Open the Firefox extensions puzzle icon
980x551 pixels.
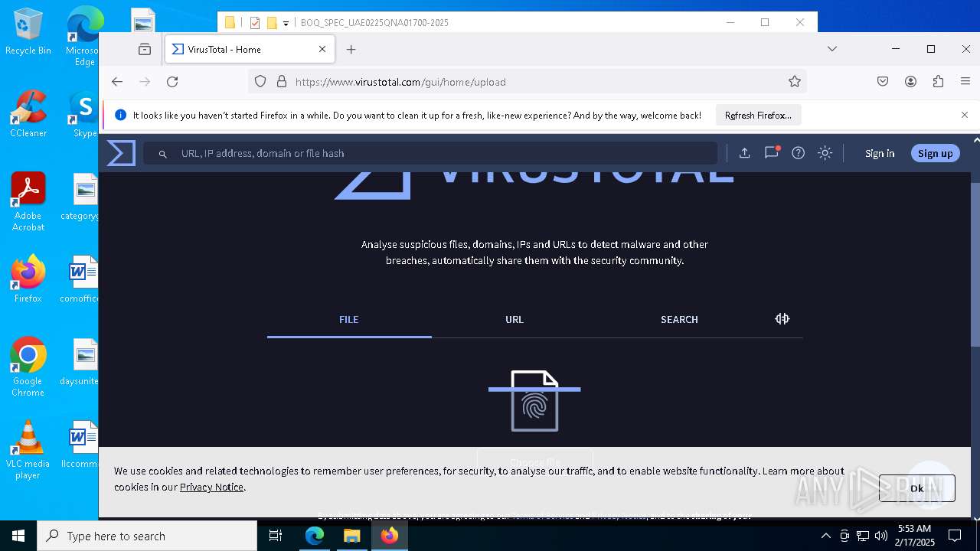click(x=938, y=81)
